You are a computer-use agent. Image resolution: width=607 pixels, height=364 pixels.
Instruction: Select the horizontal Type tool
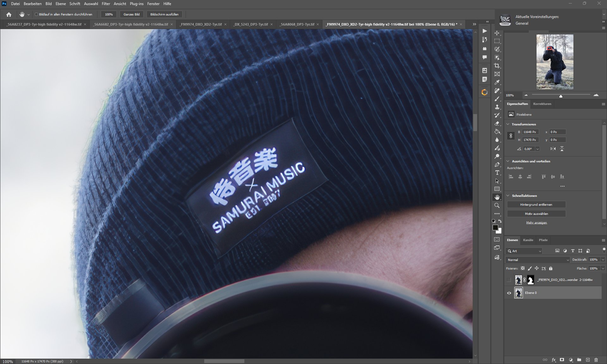pos(497,173)
